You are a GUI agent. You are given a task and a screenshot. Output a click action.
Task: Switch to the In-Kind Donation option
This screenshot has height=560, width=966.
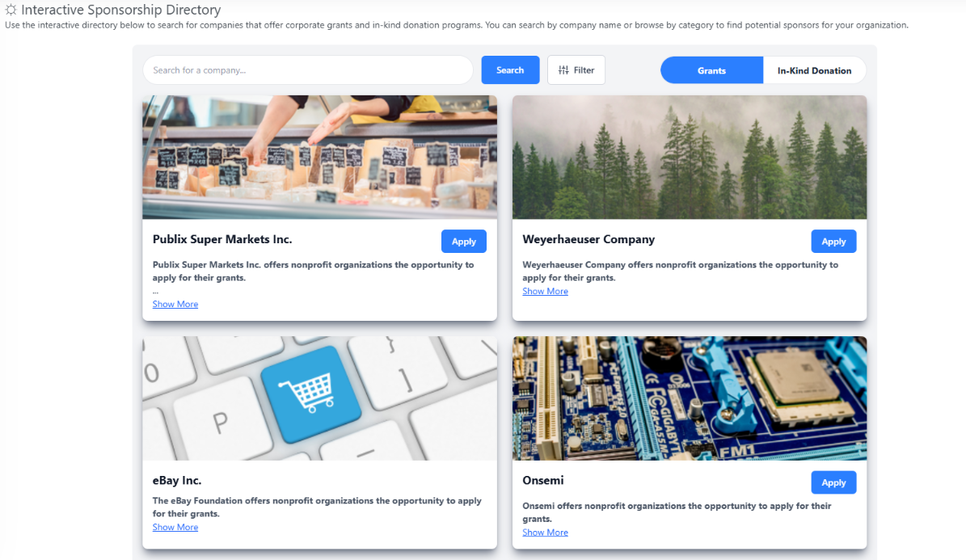815,70
